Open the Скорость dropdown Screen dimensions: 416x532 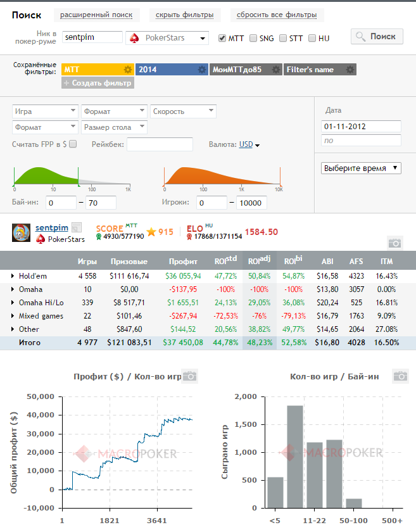point(183,111)
